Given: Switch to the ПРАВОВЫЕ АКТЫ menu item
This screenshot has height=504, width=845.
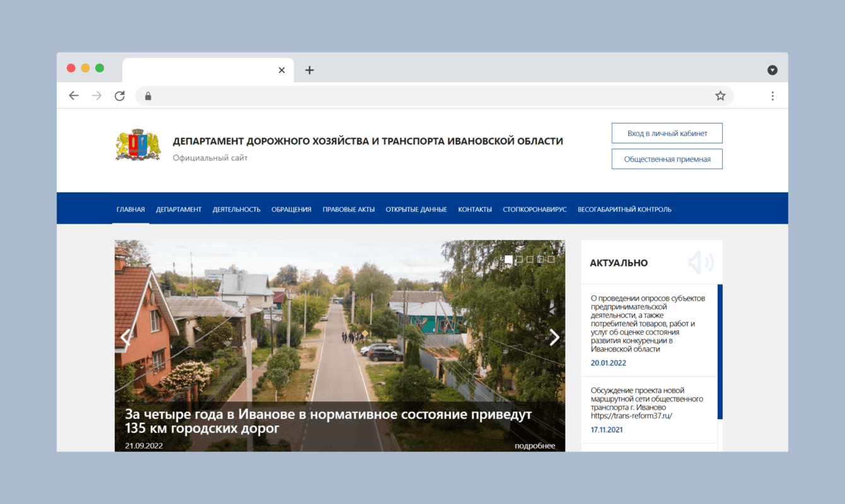Looking at the screenshot, I should [x=348, y=209].
